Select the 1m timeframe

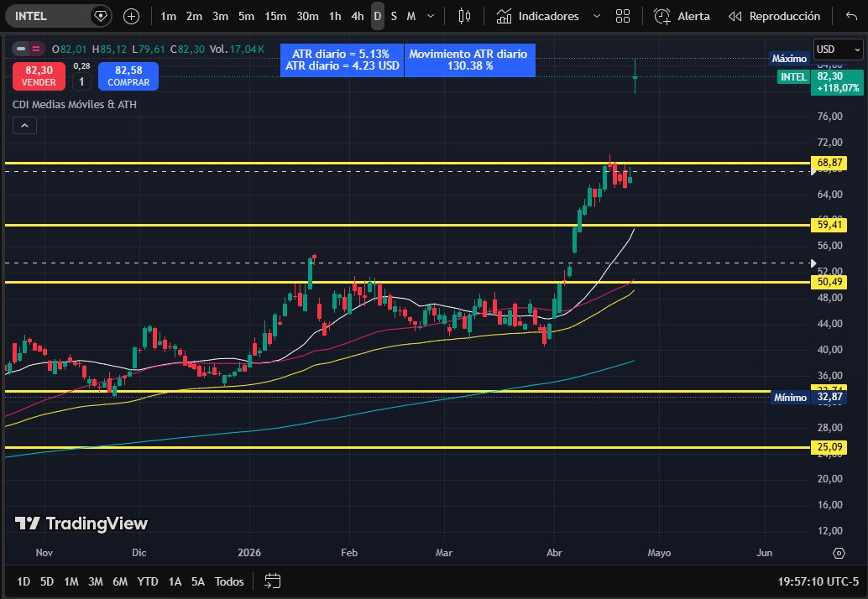click(x=168, y=17)
